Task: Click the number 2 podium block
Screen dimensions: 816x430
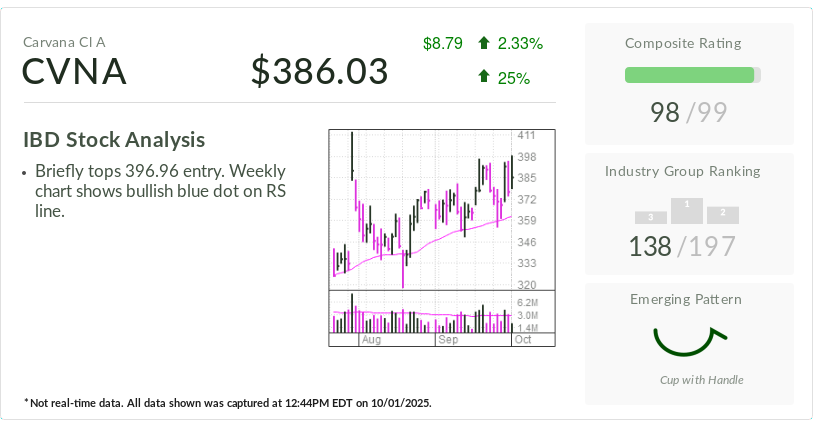Action: coord(722,215)
